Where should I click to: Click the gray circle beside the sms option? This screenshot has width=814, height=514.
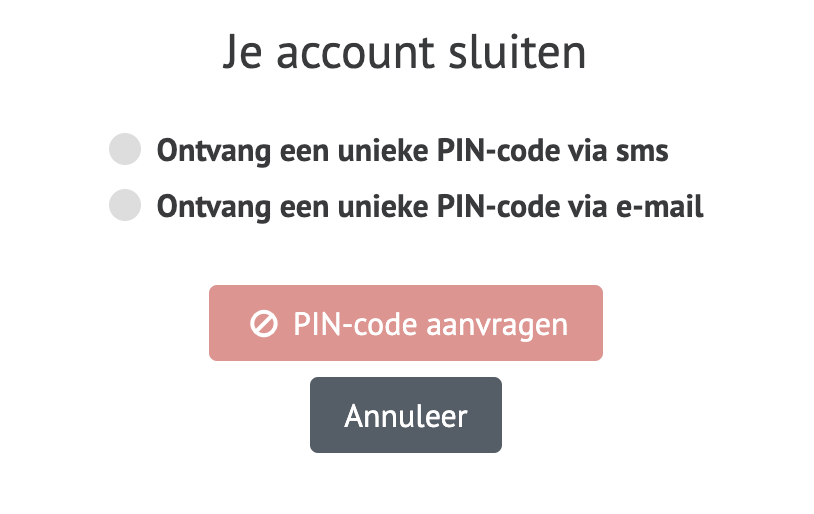point(125,149)
